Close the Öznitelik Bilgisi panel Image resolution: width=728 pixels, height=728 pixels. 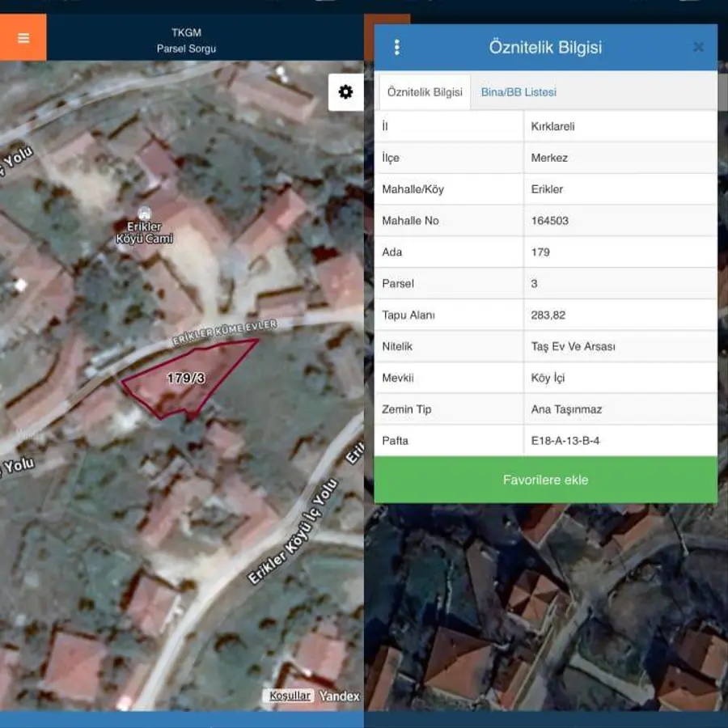tap(698, 47)
